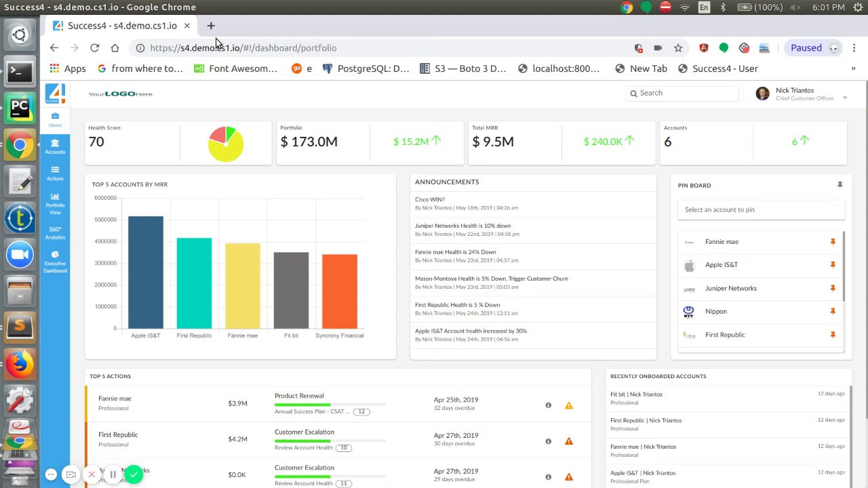This screenshot has height=488, width=868.
Task: Open Portfolio View from the sidebar
Action: click(55, 203)
